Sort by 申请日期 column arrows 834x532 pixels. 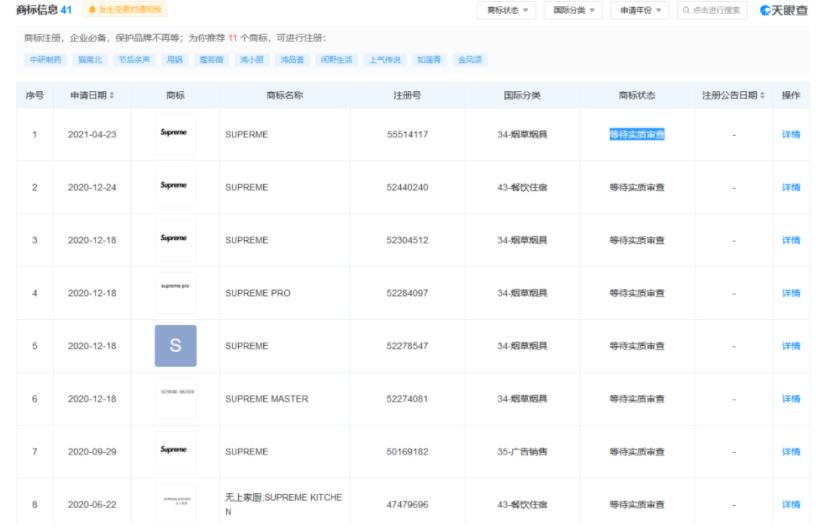[112, 95]
